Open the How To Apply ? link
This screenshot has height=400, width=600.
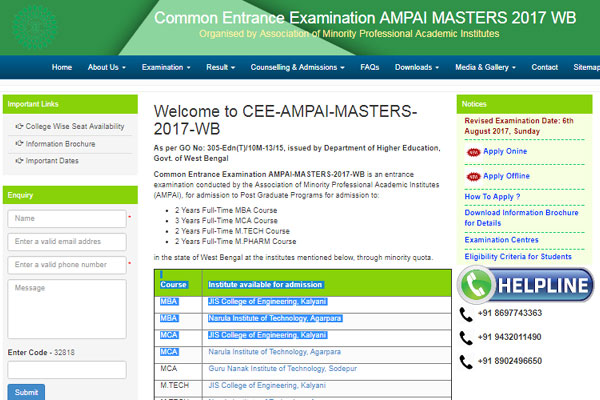click(493, 197)
